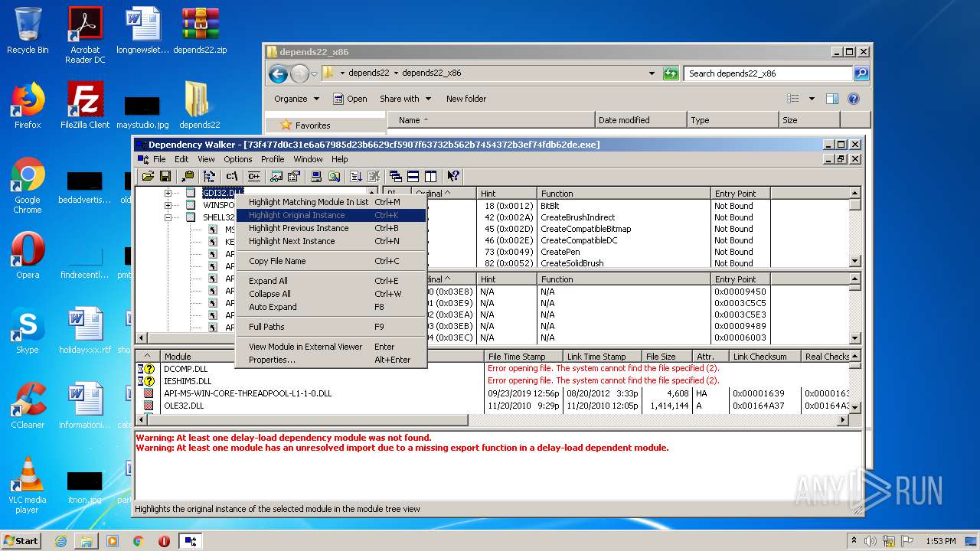Choose Copy File Name menu entry
Image resolution: width=980 pixels, height=551 pixels.
[x=331, y=261]
